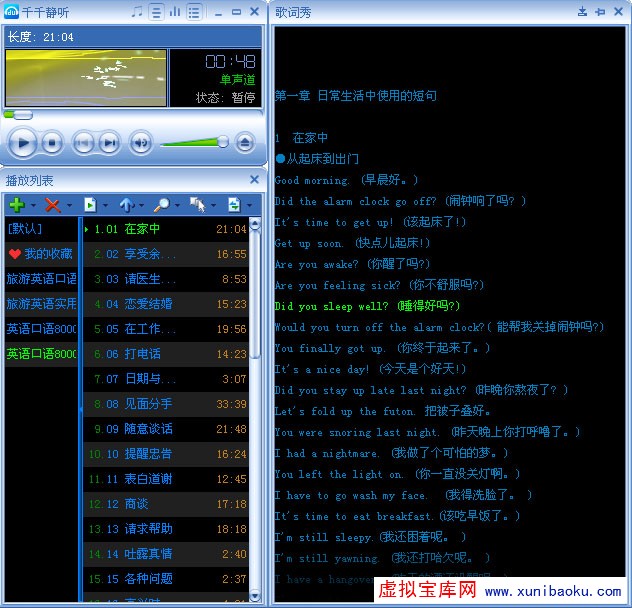The height and width of the screenshot is (608, 632).
Task: Click the volume slider handle
Action: point(223,142)
